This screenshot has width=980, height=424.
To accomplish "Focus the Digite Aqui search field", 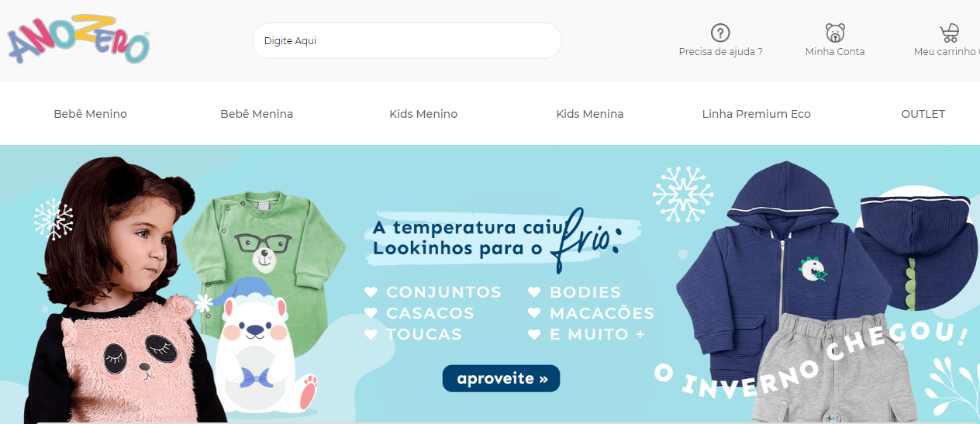I will (x=406, y=40).
